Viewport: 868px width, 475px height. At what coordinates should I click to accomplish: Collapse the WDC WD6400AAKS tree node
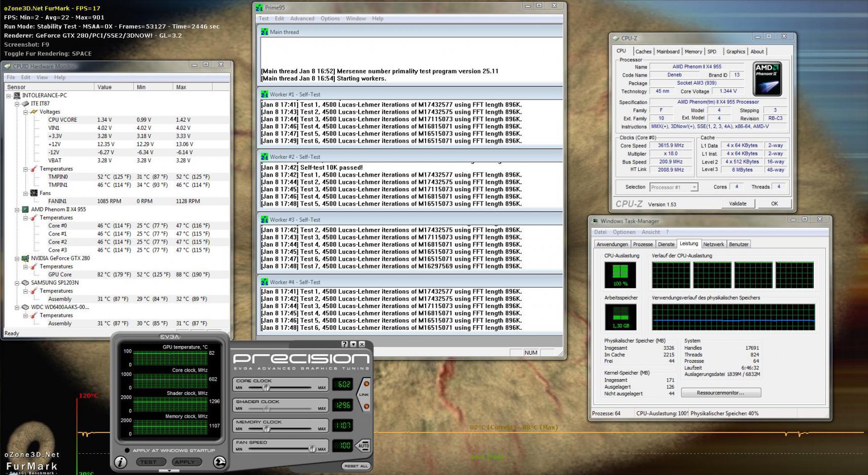pos(17,307)
